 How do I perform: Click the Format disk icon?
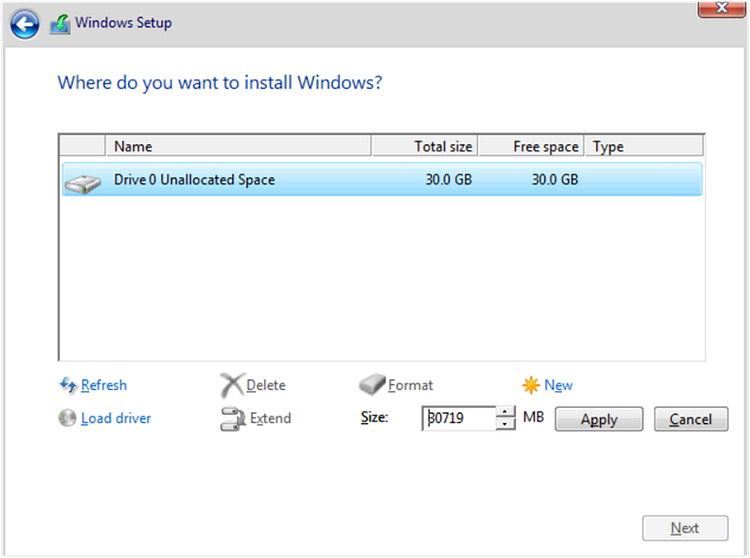(x=372, y=384)
